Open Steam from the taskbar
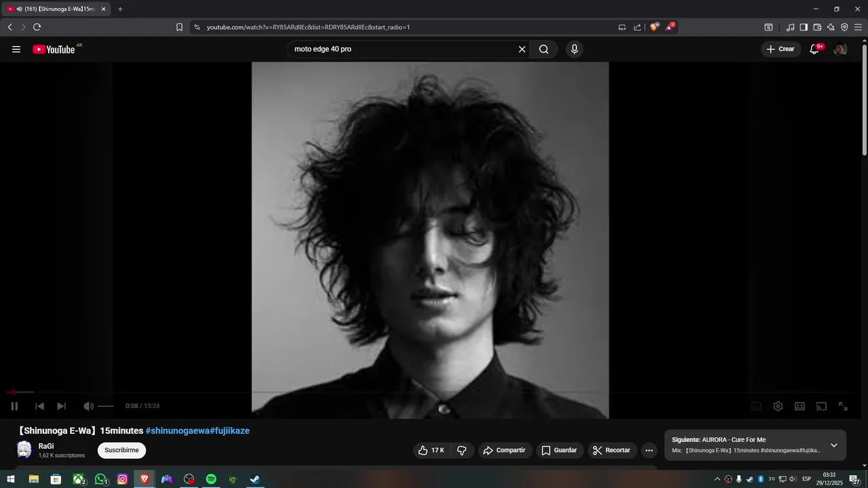Screen dimensions: 868x488 pos(255,479)
